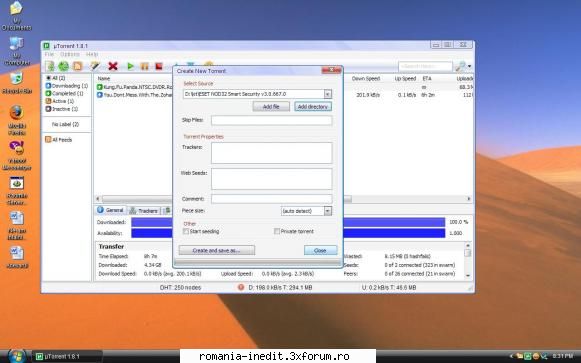Click the red network status icon in status bar
The width and height of the screenshot is (581, 363).
[241, 287]
